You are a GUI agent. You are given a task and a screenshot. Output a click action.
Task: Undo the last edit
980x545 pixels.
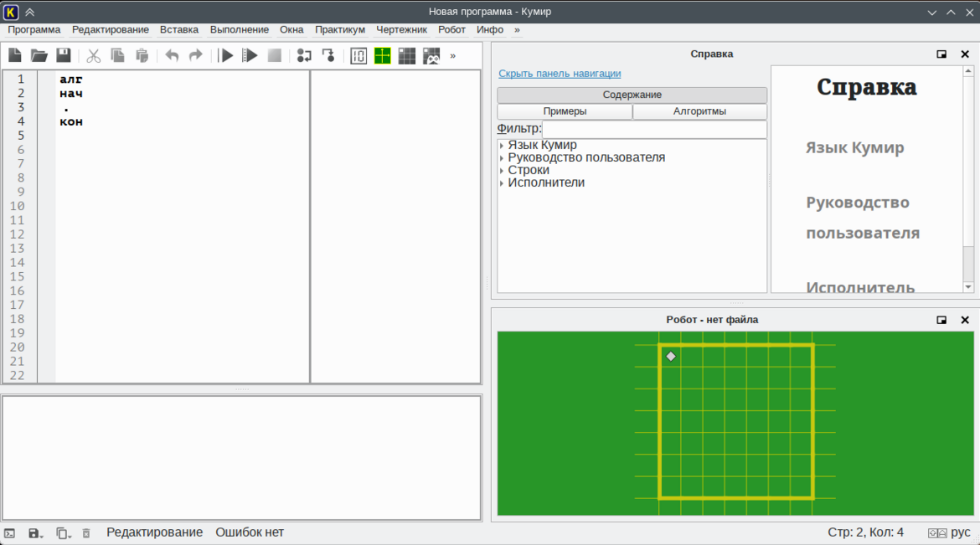172,55
